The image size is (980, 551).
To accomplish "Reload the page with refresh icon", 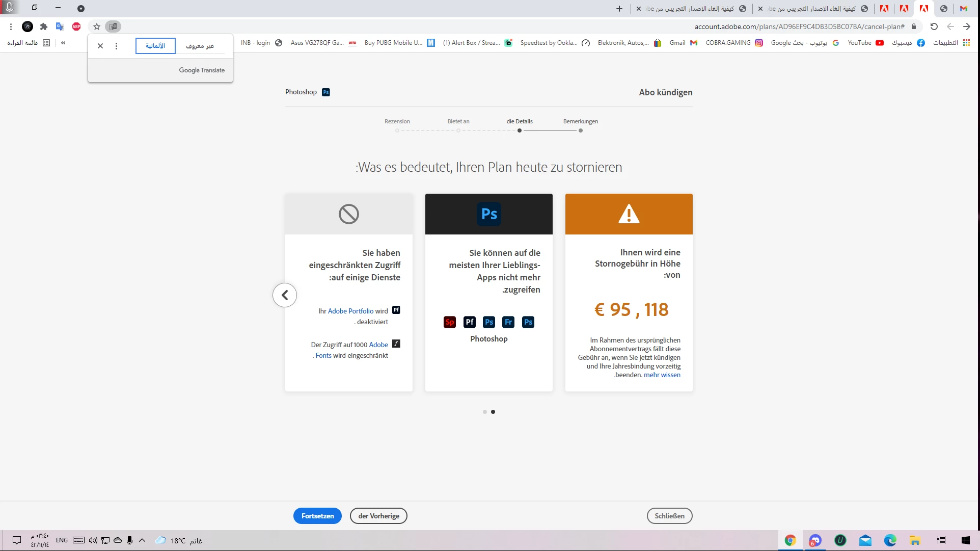I will tap(934, 27).
